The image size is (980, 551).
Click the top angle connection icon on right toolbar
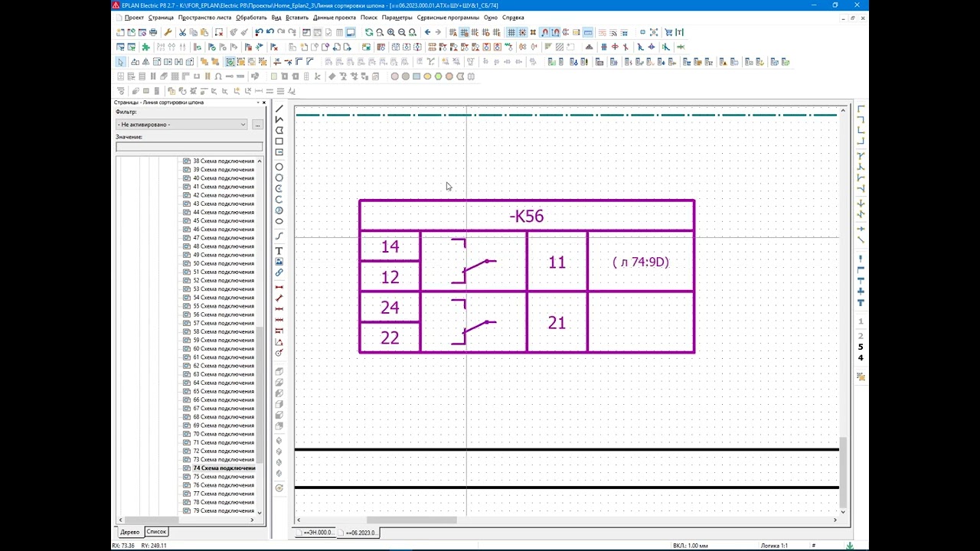pyautogui.click(x=861, y=109)
